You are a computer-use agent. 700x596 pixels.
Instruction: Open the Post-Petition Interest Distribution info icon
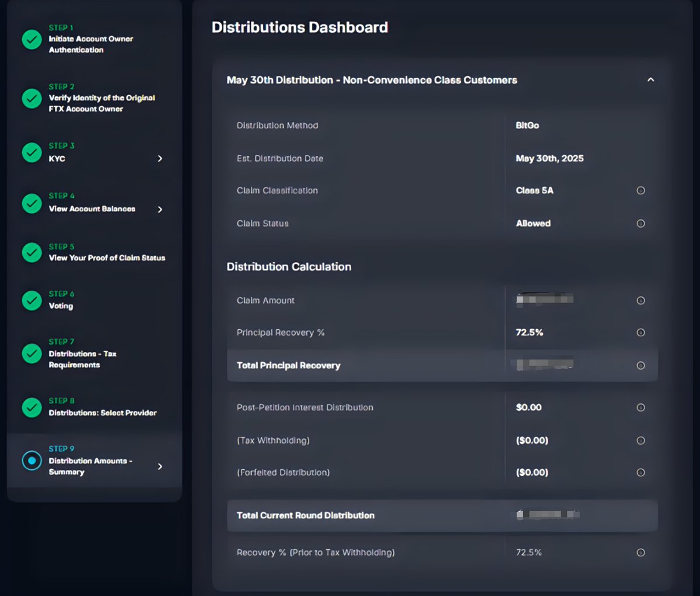[640, 407]
